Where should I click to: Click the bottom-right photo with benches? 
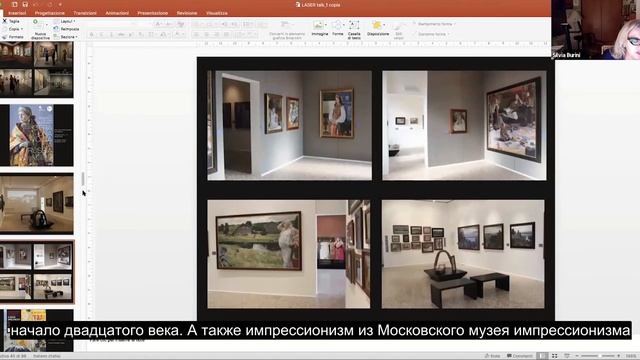tap(463, 254)
